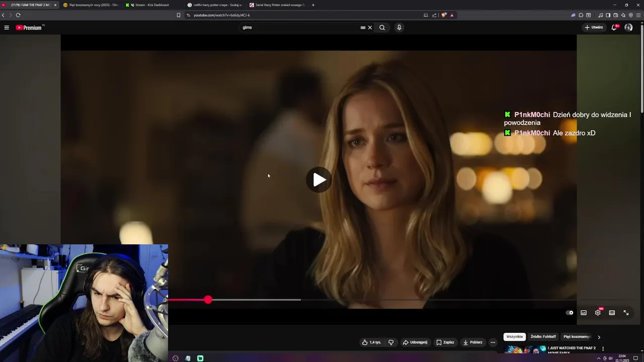
Task: Open the I JUST WATCHED THE FNAF 2 thumbnail
Action: [x=525, y=350]
